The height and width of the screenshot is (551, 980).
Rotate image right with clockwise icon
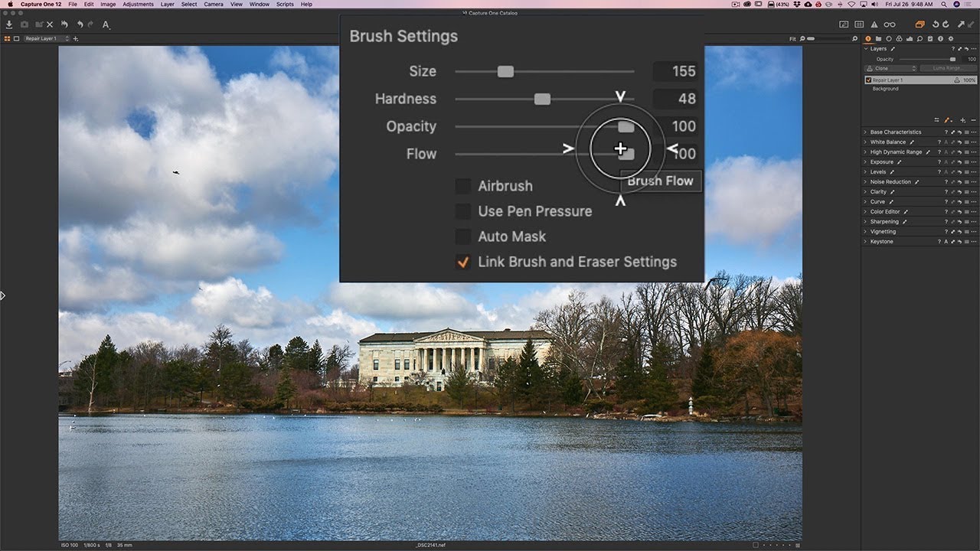[946, 24]
